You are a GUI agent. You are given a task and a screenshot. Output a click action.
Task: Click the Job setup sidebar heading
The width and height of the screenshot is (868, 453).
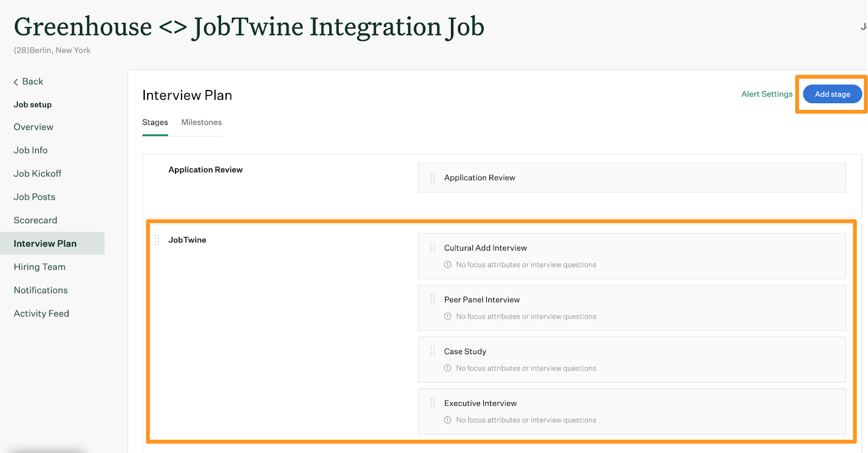[x=33, y=105]
